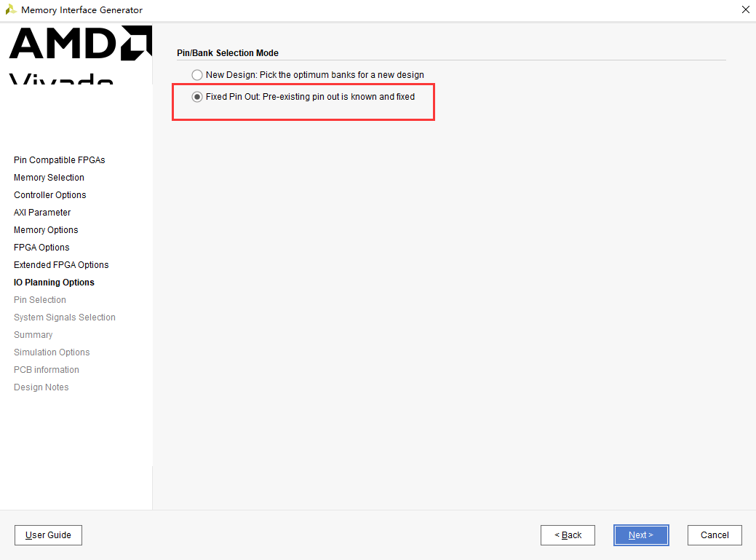This screenshot has width=756, height=560.
Task: Navigate to FPGA Options step
Action: click(x=41, y=248)
